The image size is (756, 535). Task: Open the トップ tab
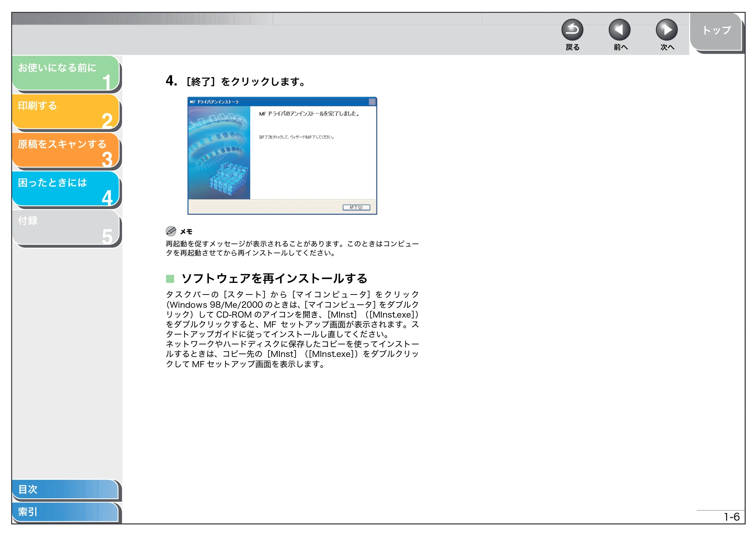(716, 32)
